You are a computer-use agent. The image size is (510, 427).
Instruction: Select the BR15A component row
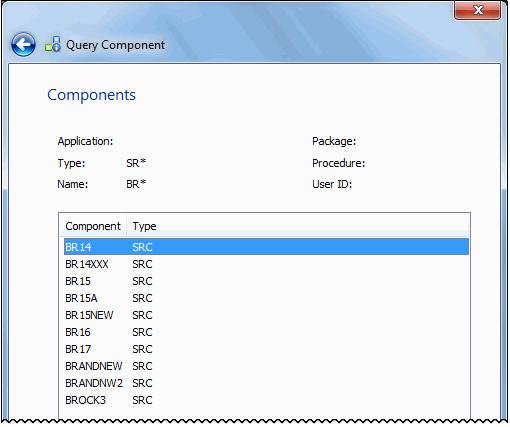coord(266,298)
